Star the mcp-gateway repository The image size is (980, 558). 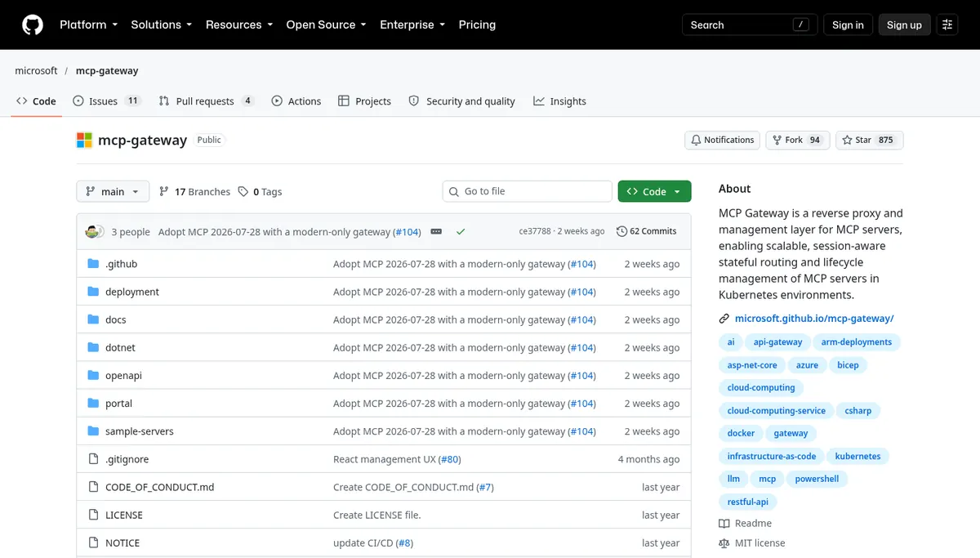click(869, 140)
